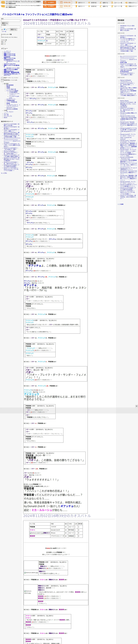
Task: Open the バトルロイヤルR+α wiki title link
Action: point(37,14)
